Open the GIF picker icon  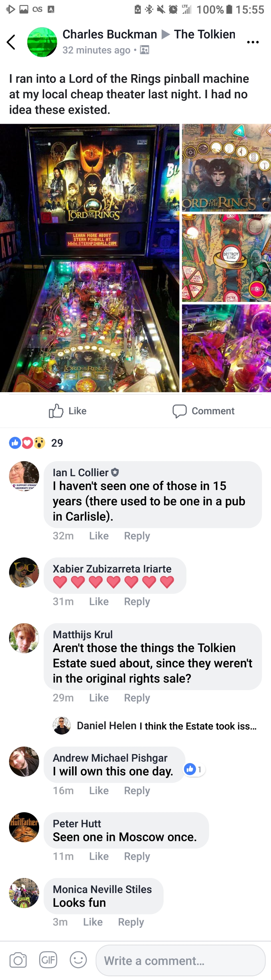48,960
